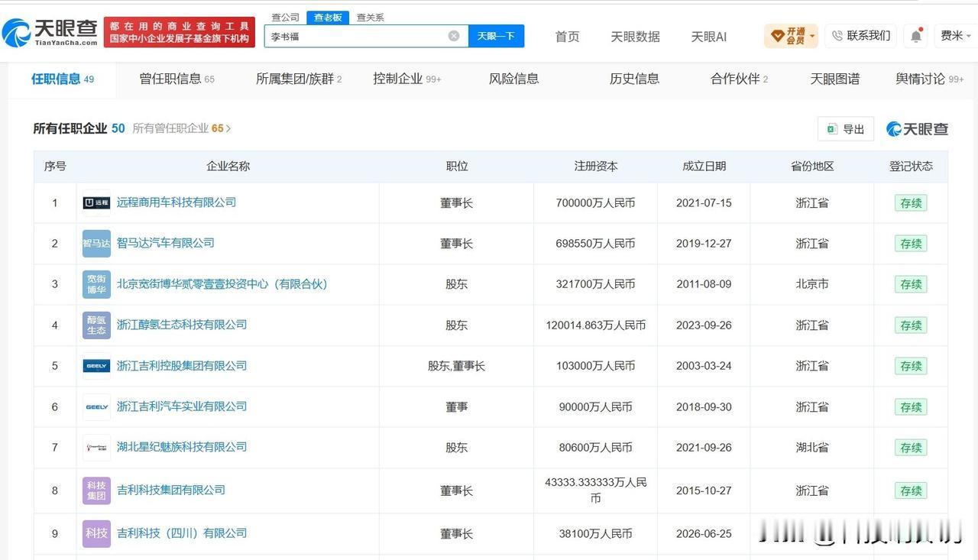Open 浙江醇氢生态科技有限公司 link
978x560 pixels.
pyautogui.click(x=181, y=325)
